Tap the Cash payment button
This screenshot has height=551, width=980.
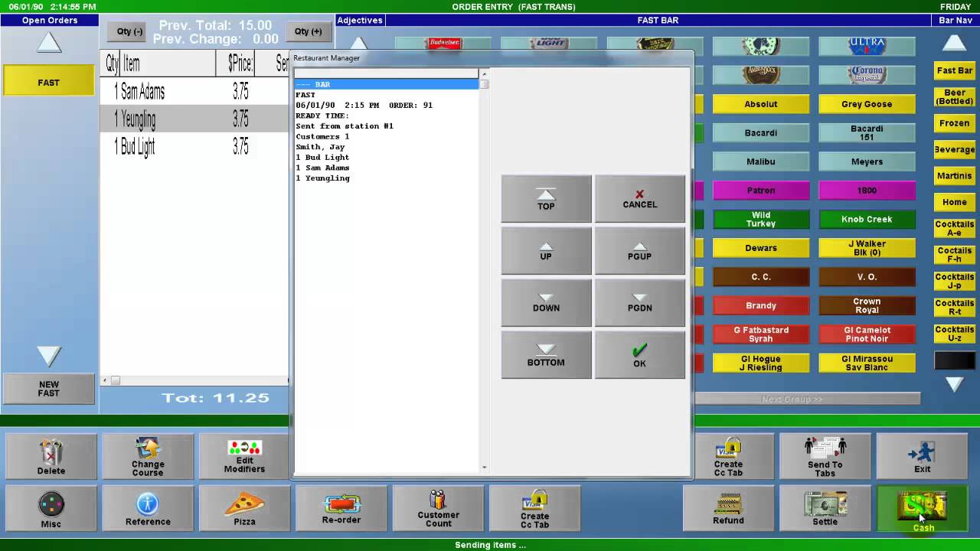922,509
